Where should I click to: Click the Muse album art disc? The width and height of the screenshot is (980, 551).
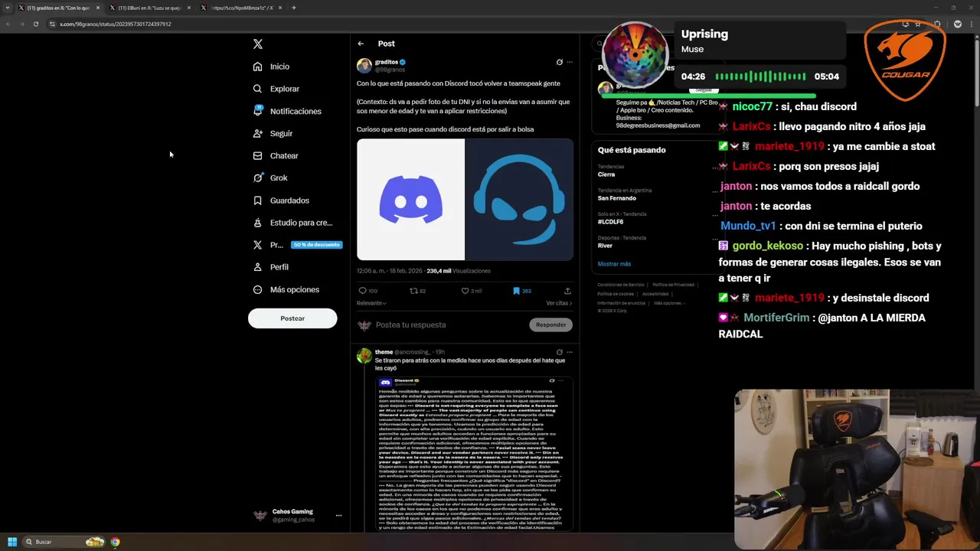tap(635, 55)
